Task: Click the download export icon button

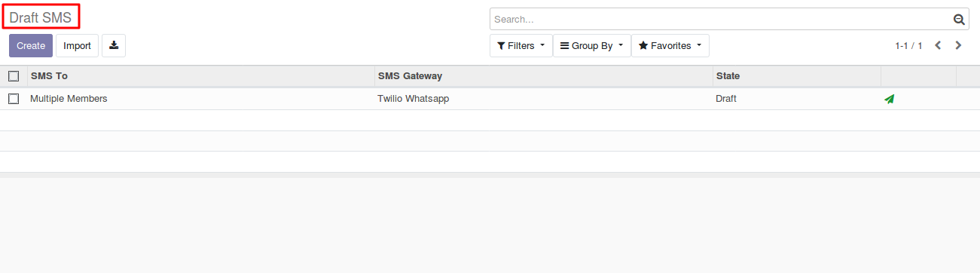Action: pyautogui.click(x=114, y=45)
